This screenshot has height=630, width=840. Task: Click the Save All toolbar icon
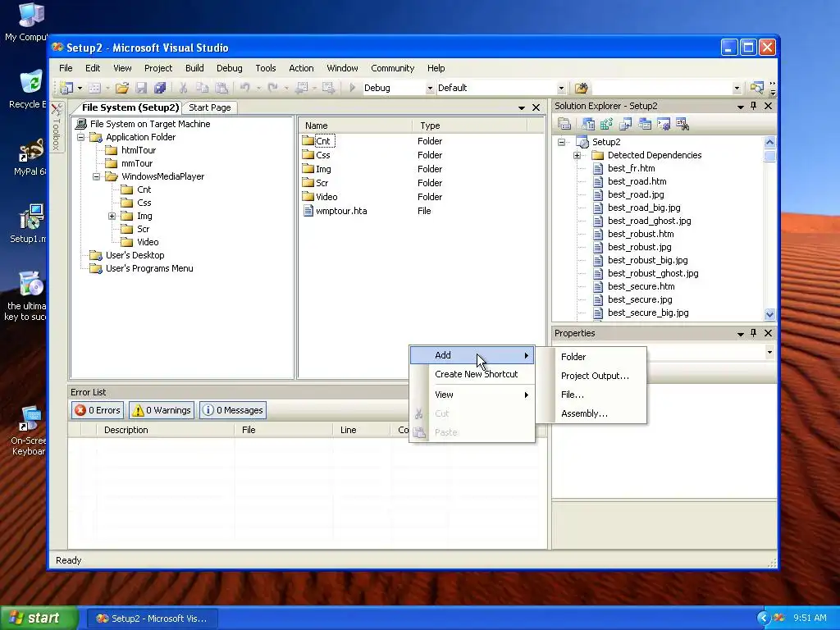point(160,88)
